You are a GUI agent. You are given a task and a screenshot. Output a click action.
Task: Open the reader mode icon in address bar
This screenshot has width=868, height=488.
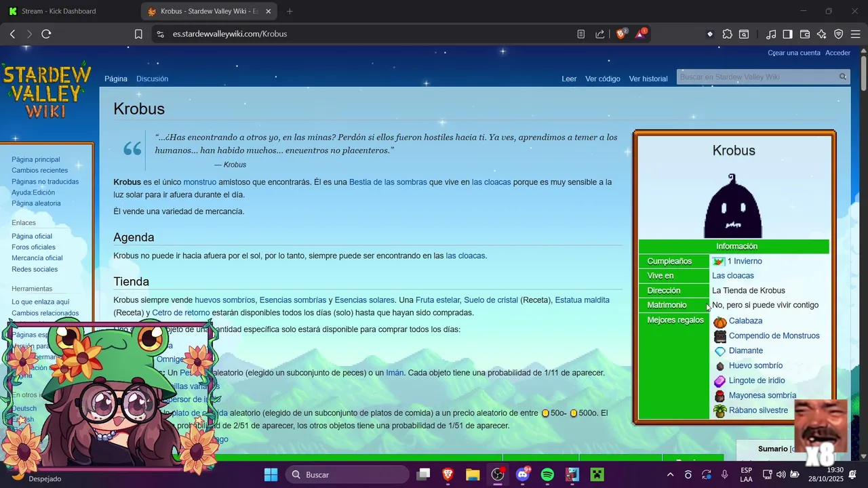click(581, 34)
